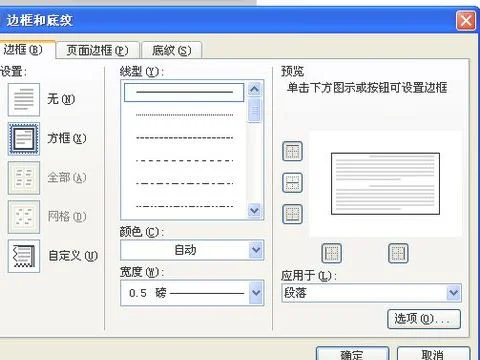Toggle the bottom border button in preview
This screenshot has width=480, height=360.
point(292,214)
